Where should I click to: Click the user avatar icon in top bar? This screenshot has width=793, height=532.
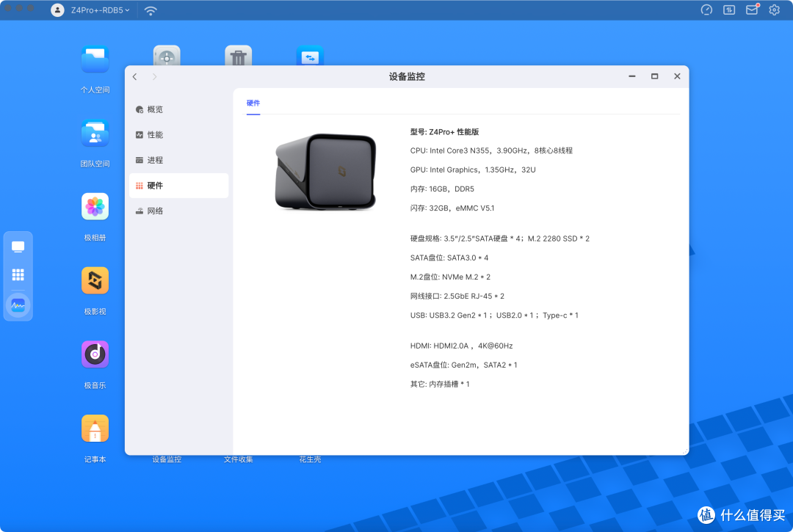click(x=58, y=10)
